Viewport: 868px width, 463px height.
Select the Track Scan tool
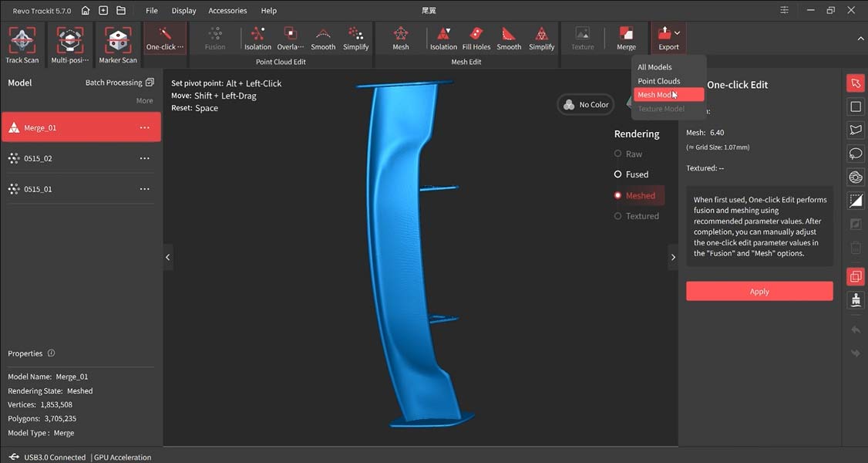tap(22, 43)
